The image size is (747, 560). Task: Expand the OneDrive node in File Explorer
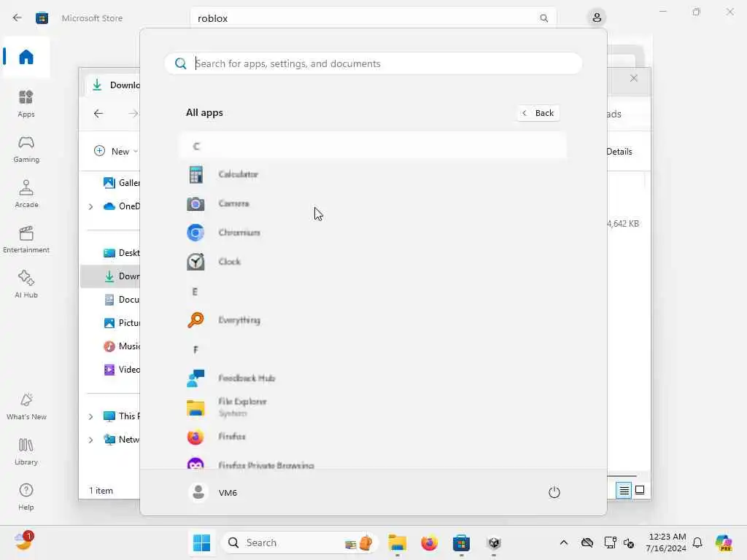tap(90, 206)
